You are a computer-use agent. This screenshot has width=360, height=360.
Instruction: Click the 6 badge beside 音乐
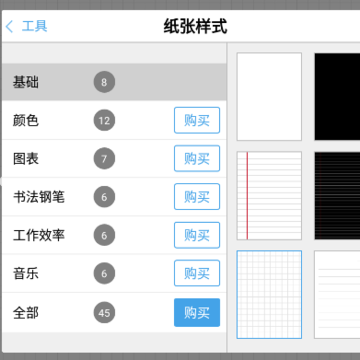tap(104, 273)
